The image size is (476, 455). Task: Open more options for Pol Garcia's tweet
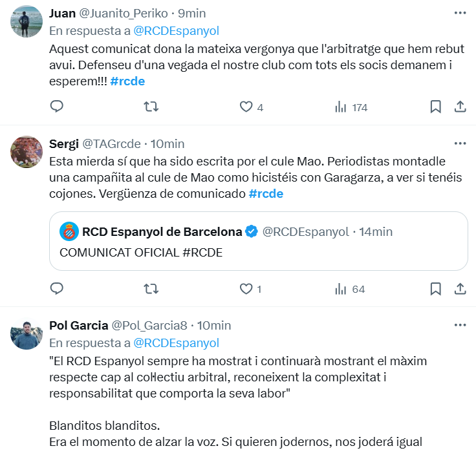460,324
